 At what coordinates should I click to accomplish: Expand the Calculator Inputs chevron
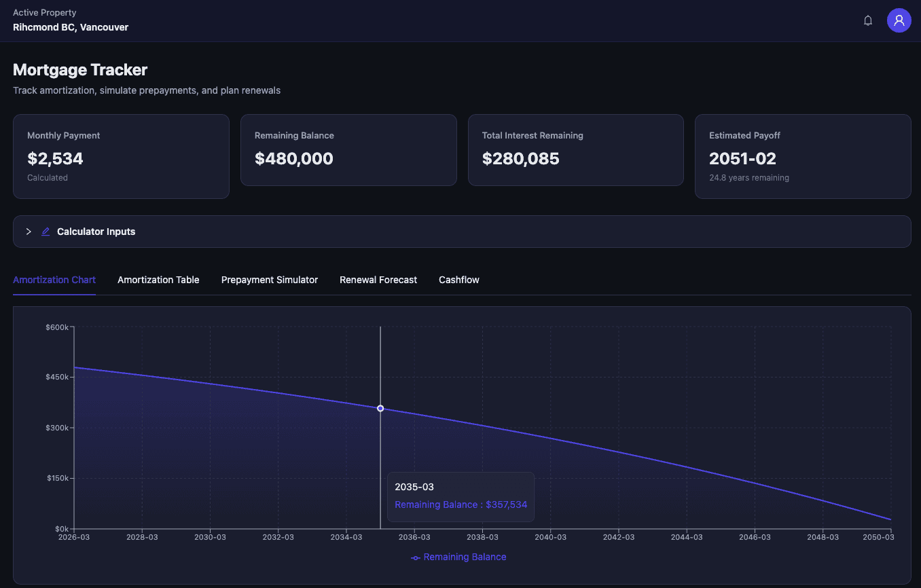click(29, 232)
